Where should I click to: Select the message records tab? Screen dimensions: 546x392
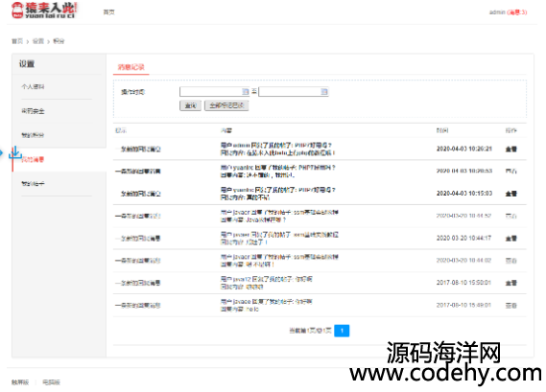(131, 67)
